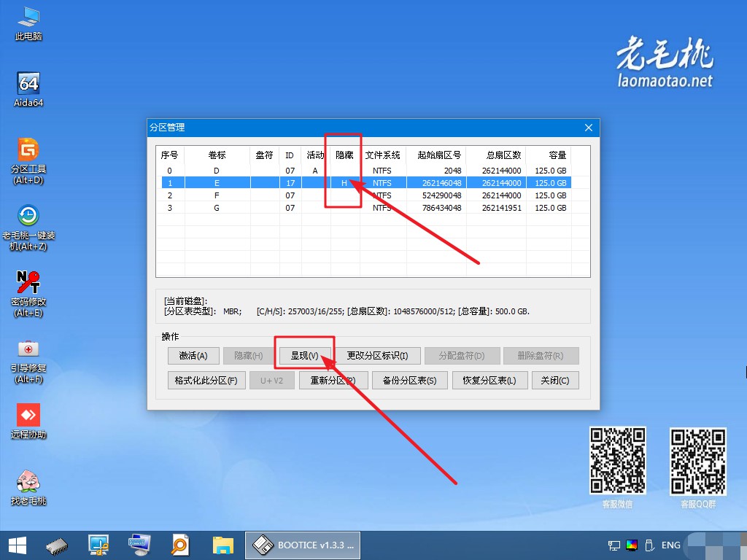Open 分区工具 (Alt+D) desktop icon
747x560 pixels.
[x=28, y=161]
